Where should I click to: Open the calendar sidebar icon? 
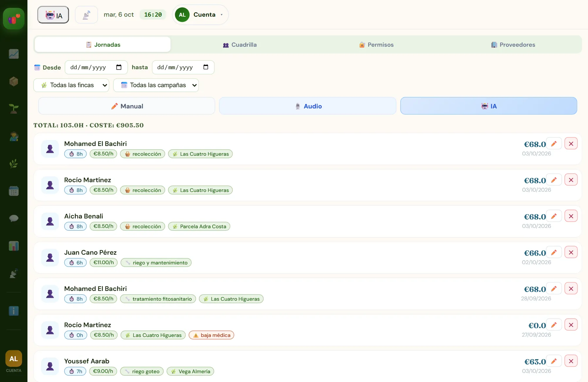click(x=14, y=191)
